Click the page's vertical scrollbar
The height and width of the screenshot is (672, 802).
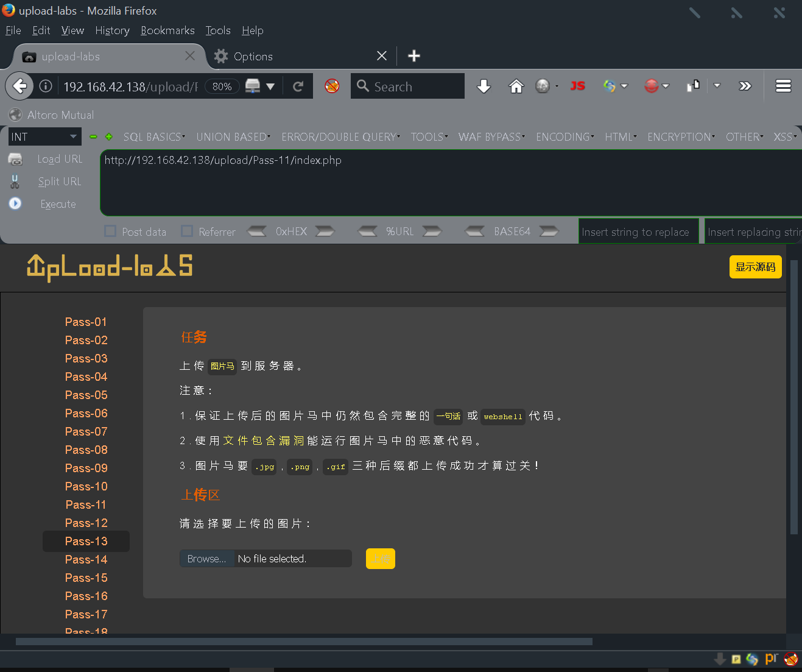pyautogui.click(x=793, y=396)
